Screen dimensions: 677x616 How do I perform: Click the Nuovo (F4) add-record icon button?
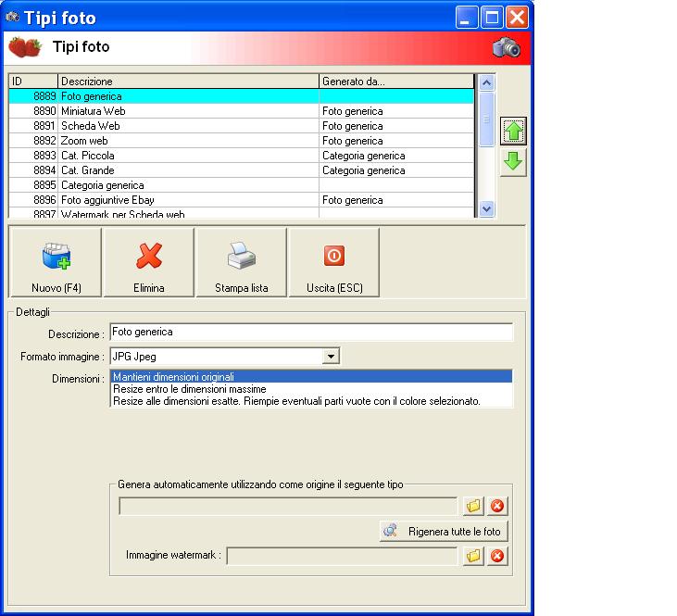pos(56,263)
